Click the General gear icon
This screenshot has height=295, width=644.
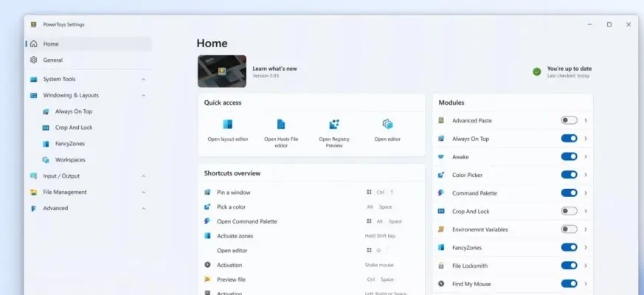(34, 60)
